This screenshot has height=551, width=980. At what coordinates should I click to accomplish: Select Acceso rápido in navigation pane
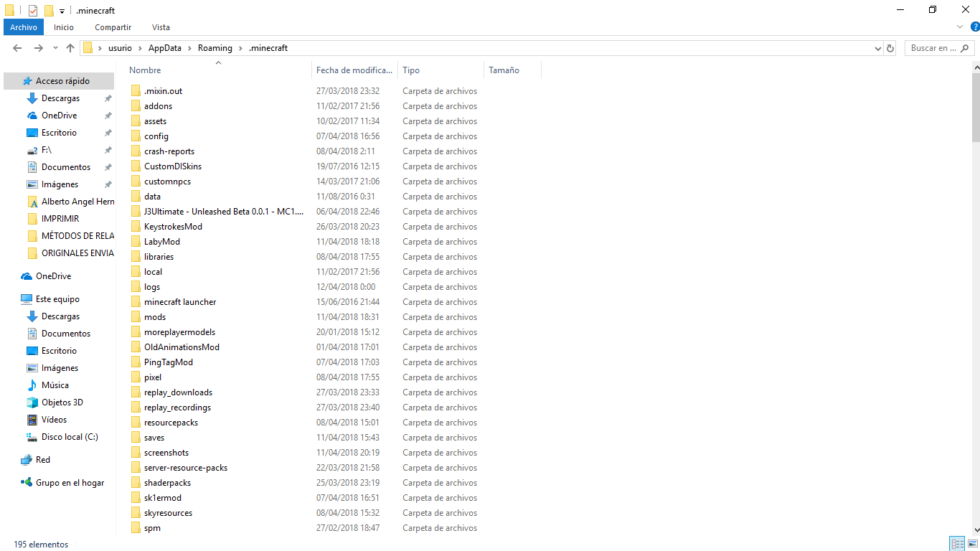[59, 81]
